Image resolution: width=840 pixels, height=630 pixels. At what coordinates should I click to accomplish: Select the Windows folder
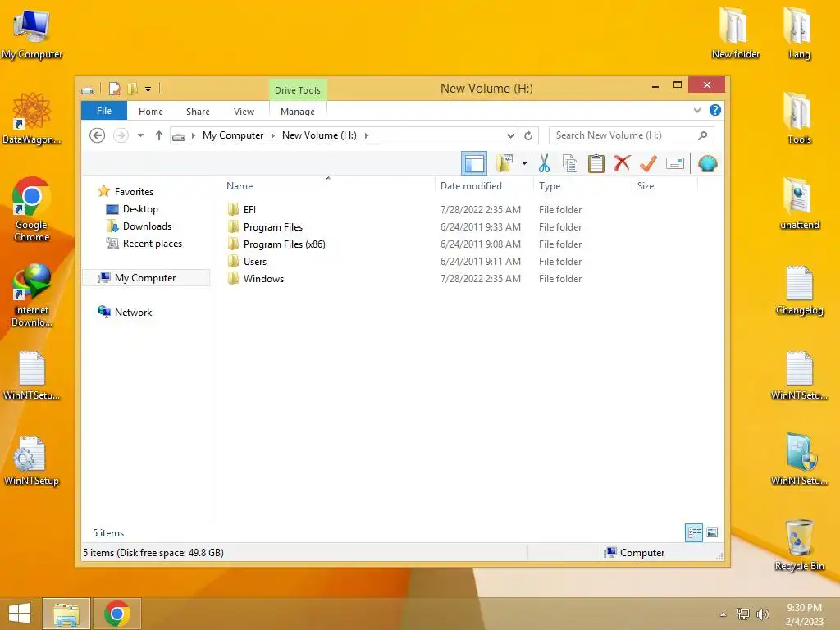click(x=263, y=279)
